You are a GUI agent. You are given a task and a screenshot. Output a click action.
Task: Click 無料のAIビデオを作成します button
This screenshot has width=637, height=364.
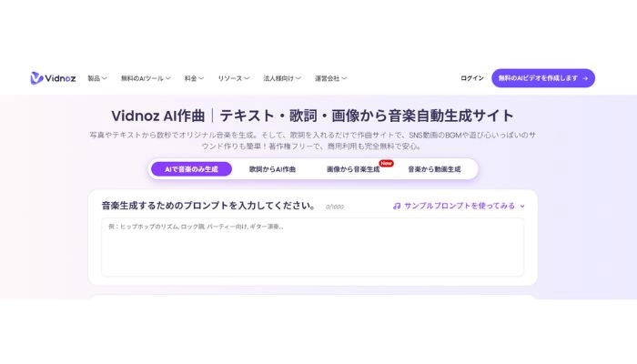tap(543, 78)
